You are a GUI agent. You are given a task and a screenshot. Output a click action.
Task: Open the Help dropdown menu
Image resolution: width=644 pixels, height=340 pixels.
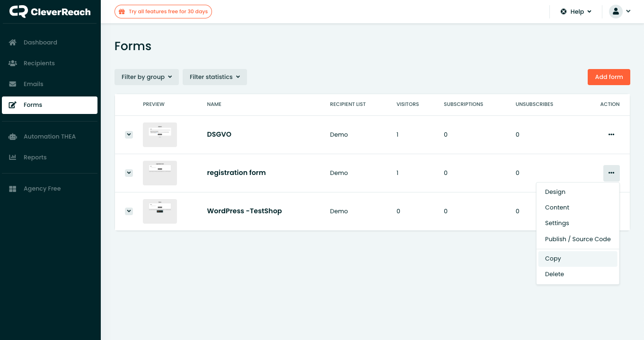[576, 12]
